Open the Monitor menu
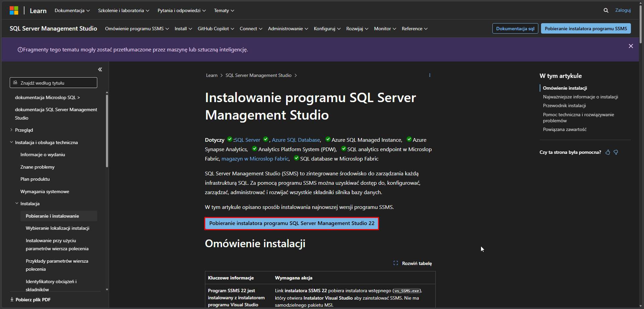This screenshot has width=644, height=309. [385, 29]
